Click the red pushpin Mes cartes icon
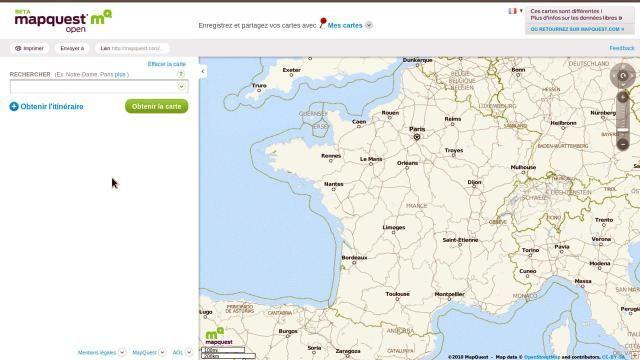The height and width of the screenshot is (360, 640). coord(322,23)
